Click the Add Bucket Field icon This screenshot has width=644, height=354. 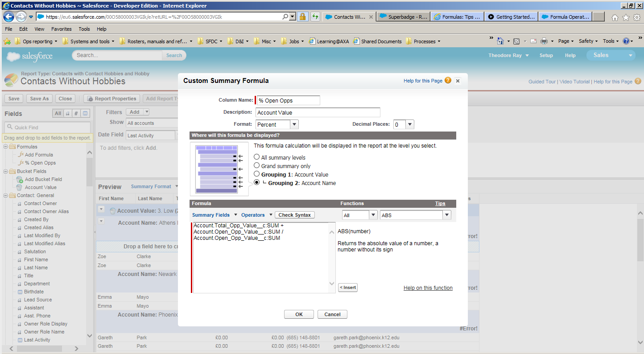19,179
